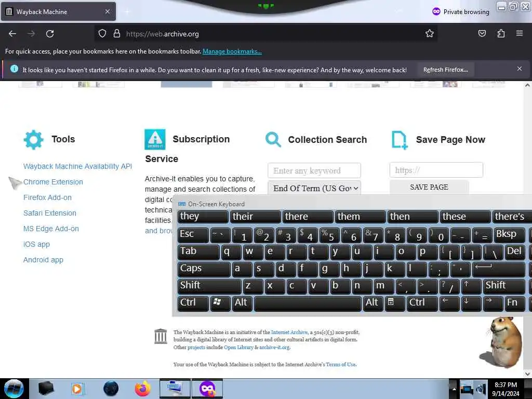The height and width of the screenshot is (399, 532).
Task: Dismiss the Refresh Firefox notification bar
Action: point(520,69)
